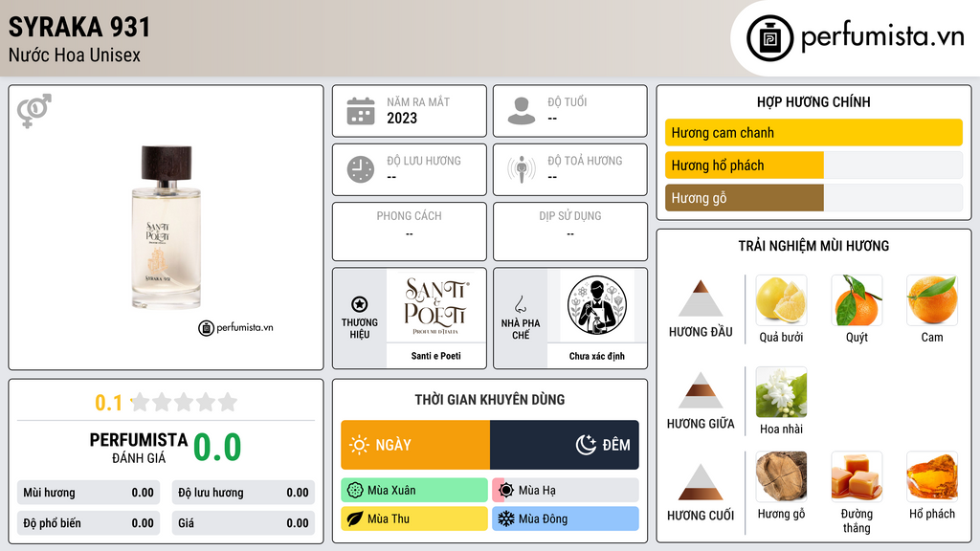Viewport: 980px width, 551px height.
Task: Click the Dịp Sử Dụng card
Action: (570, 231)
